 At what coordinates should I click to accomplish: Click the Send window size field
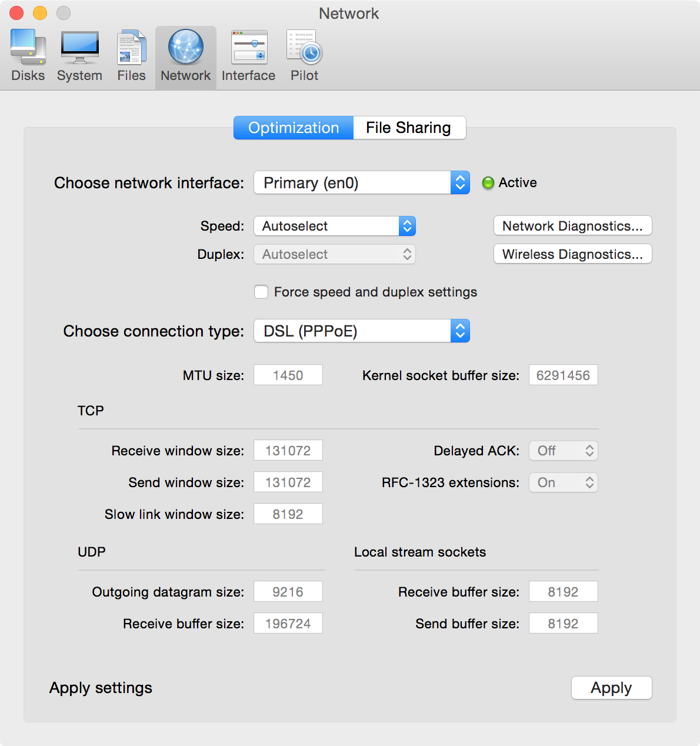[x=288, y=482]
